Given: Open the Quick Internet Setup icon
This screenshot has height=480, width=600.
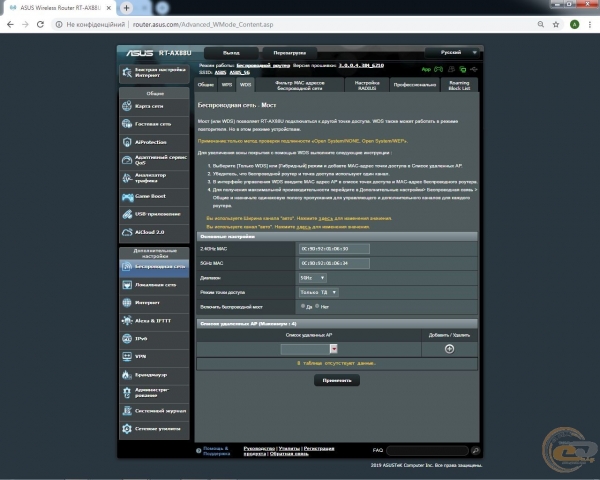Looking at the screenshot, I should [x=127, y=72].
